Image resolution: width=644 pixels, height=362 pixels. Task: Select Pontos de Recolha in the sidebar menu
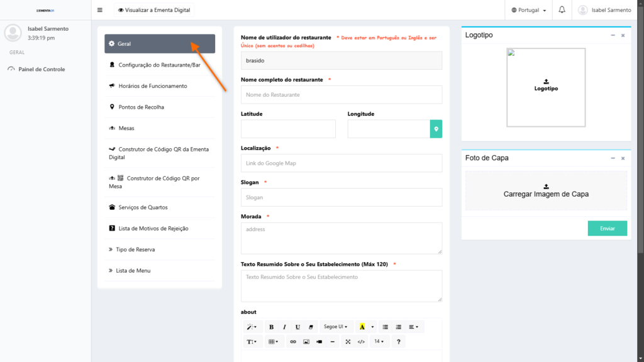click(141, 107)
